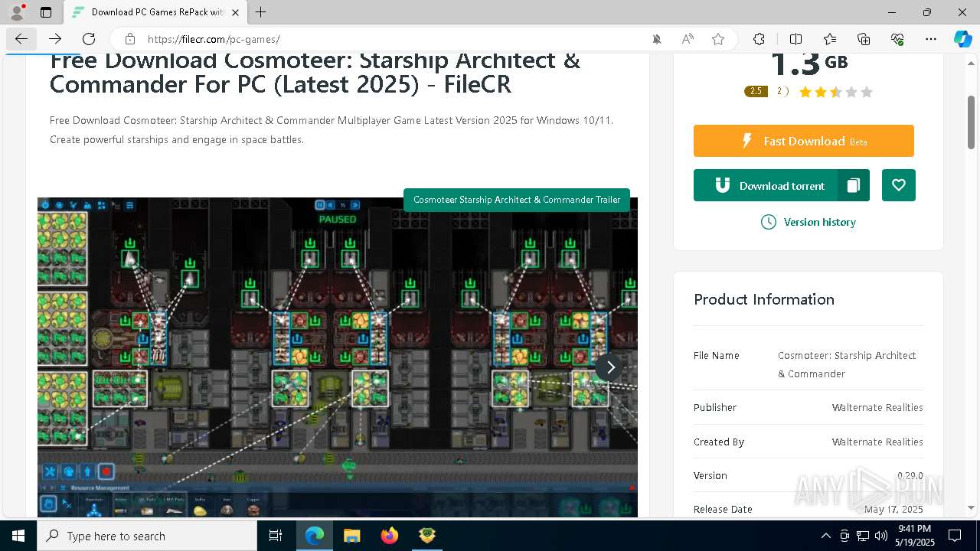Click the first rating star
The height and width of the screenshot is (551, 980).
[x=805, y=92]
